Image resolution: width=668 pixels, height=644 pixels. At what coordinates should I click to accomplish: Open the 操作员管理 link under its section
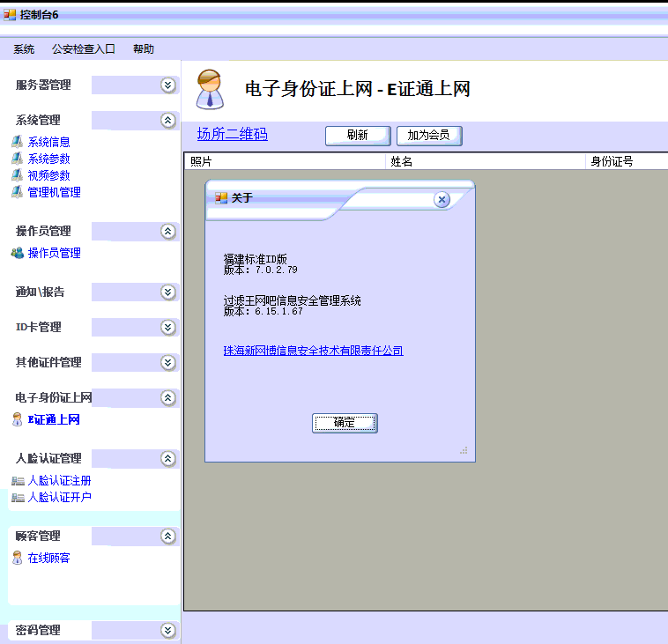tap(54, 253)
